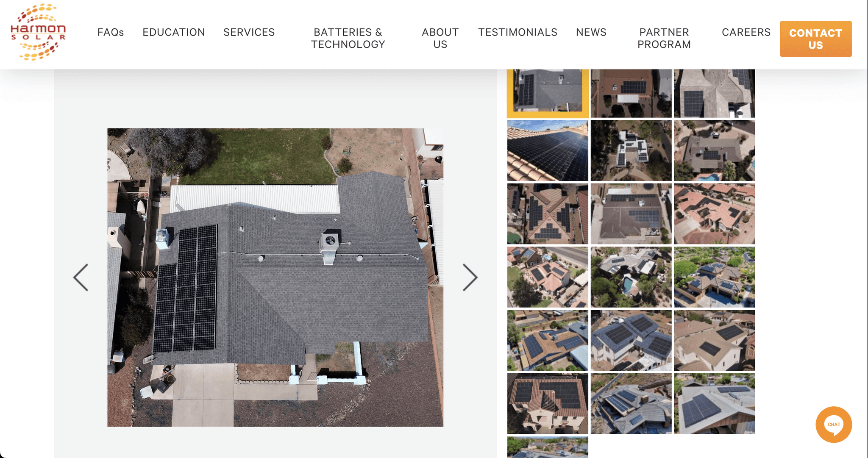
Task: Open Batteries & Technology menu
Action: pos(348,38)
